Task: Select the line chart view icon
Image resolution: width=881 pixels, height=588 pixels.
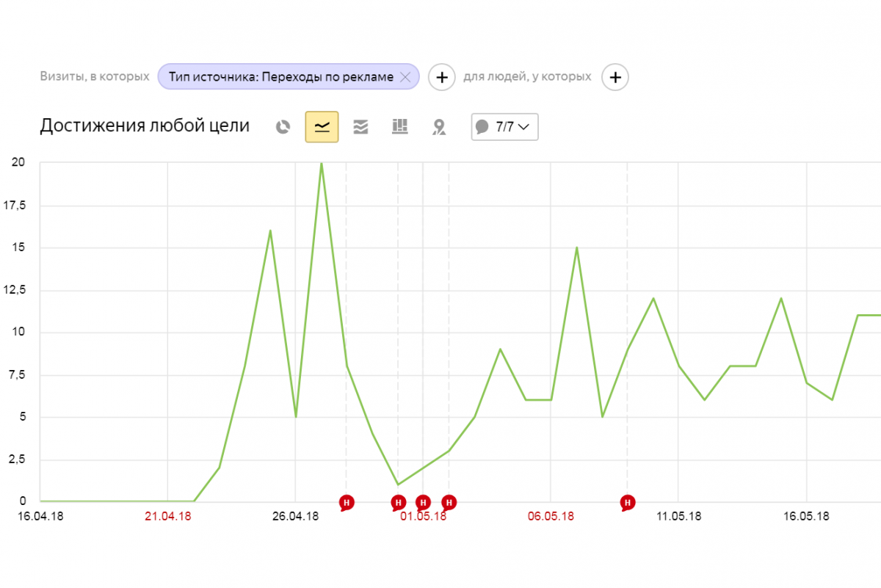Action: coord(322,127)
